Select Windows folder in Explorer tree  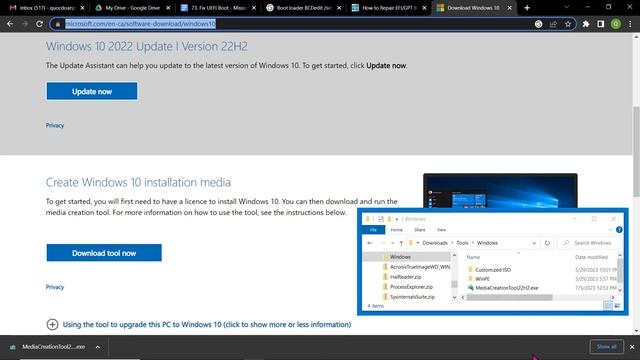point(400,257)
